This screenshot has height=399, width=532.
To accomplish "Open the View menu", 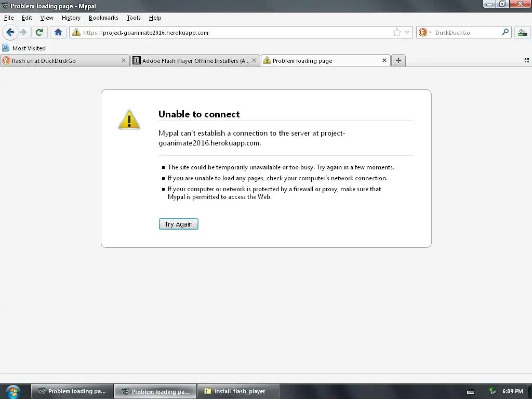I will pos(46,18).
